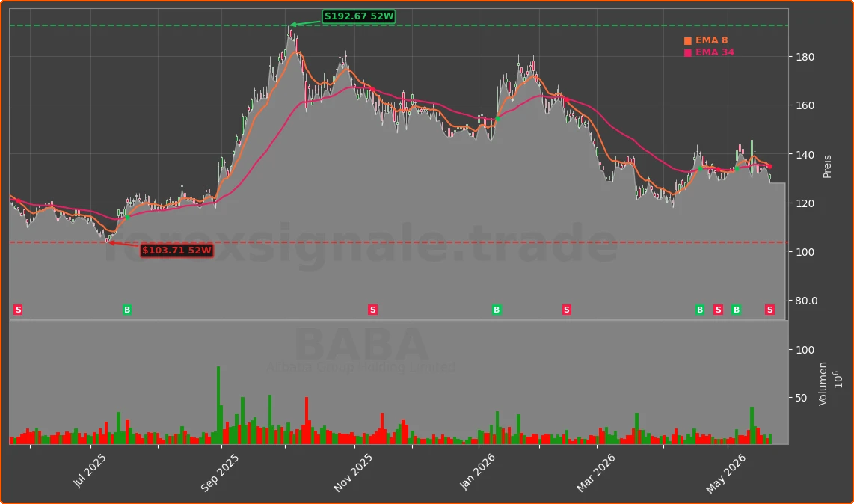Select the buy signal marker in mid July 2025
The height and width of the screenshot is (504, 854).
[x=127, y=310]
